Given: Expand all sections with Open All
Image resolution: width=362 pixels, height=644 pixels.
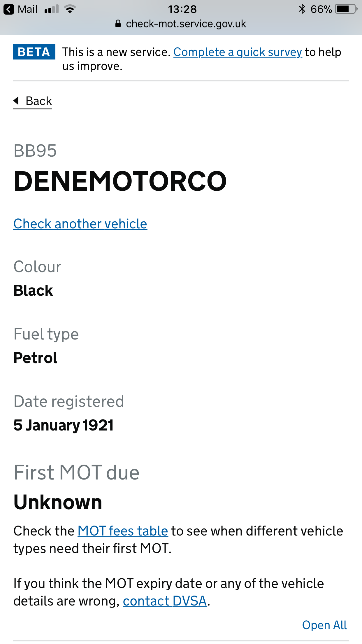Looking at the screenshot, I should (x=324, y=625).
